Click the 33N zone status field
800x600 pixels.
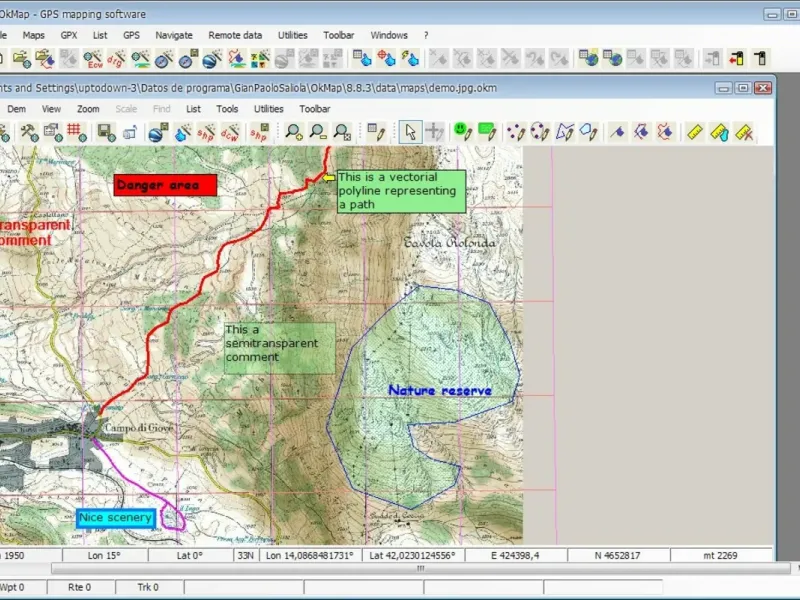coord(246,556)
